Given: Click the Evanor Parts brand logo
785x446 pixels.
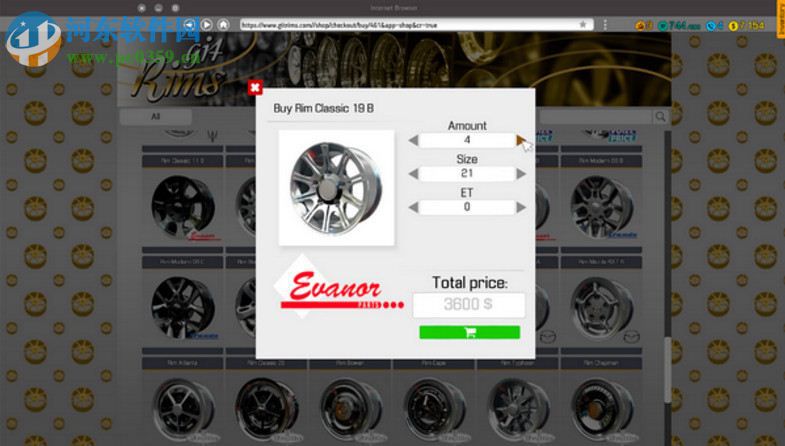Looking at the screenshot, I should tap(338, 289).
